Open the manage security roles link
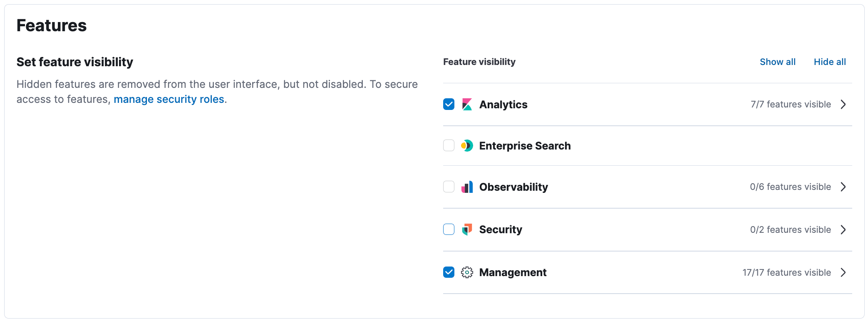Viewport: 868px width, 324px height. pos(169,99)
